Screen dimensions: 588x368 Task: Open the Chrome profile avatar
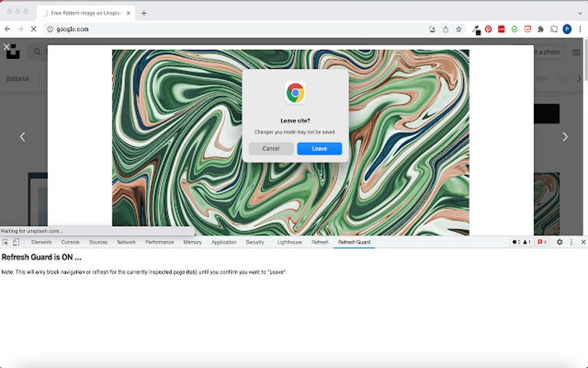coord(567,29)
